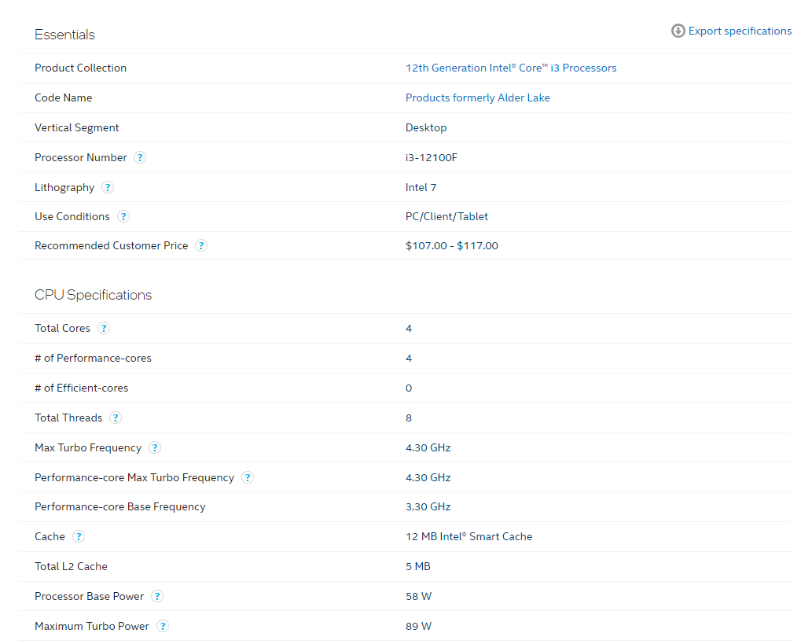Click the Desktop value
The height and width of the screenshot is (644, 812).
pos(426,128)
